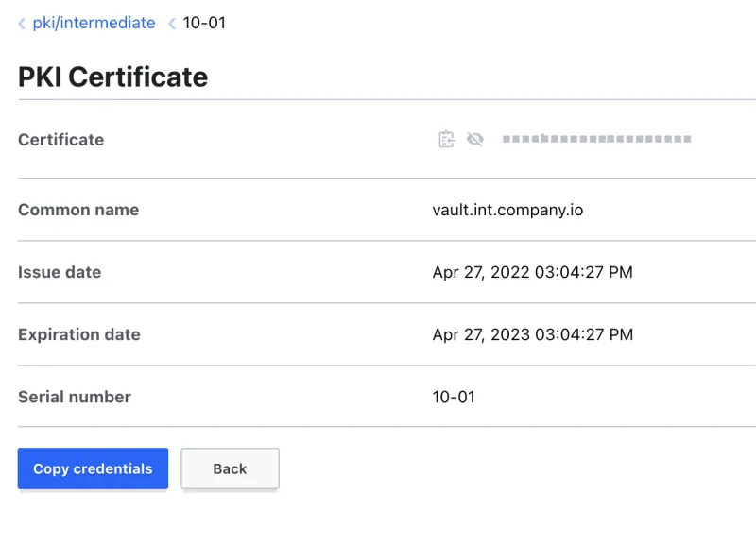Click the Common name field label
Screen dimensions: 756x545
pyautogui.click(x=78, y=210)
